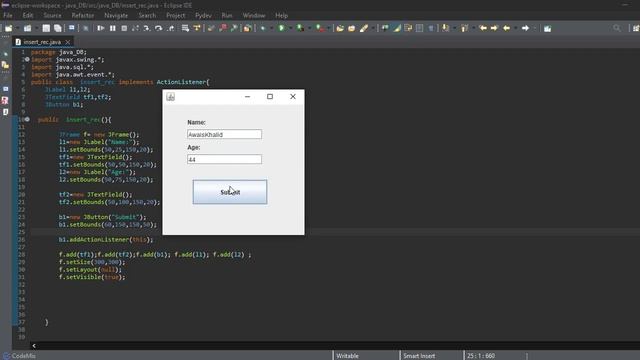
Task: Open the Project menu
Action: [176, 16]
